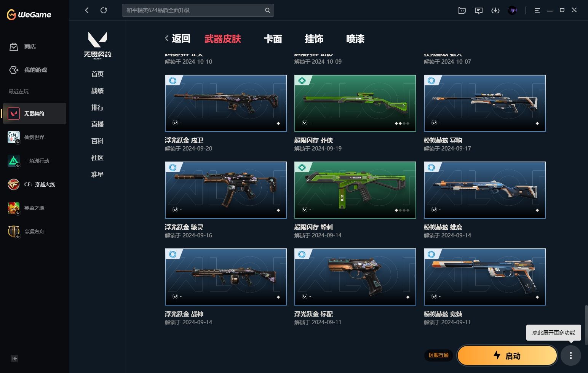Viewport: 588px width, 373px height.
Task: Switch to 挂饰 gun buddies tab
Action: (x=314, y=39)
